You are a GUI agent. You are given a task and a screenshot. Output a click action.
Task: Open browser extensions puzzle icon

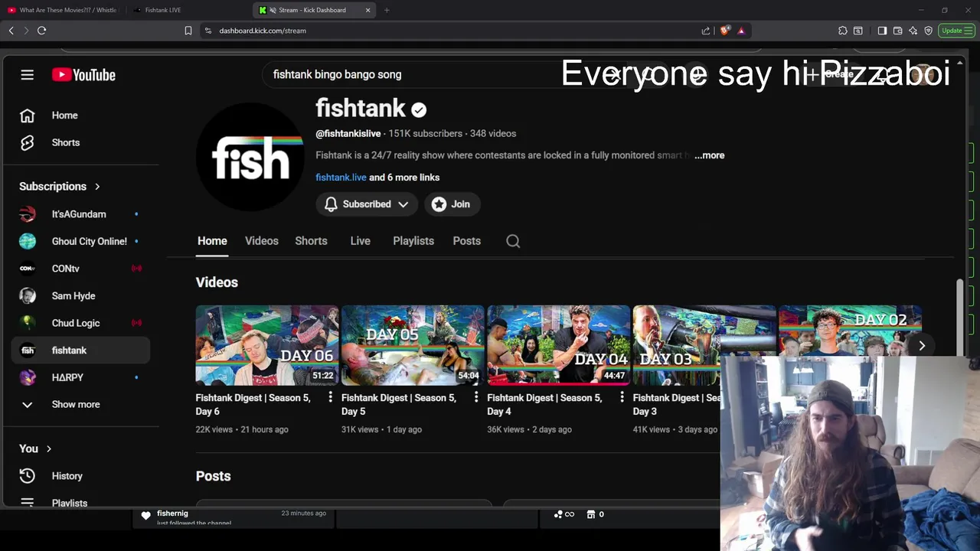tap(842, 31)
